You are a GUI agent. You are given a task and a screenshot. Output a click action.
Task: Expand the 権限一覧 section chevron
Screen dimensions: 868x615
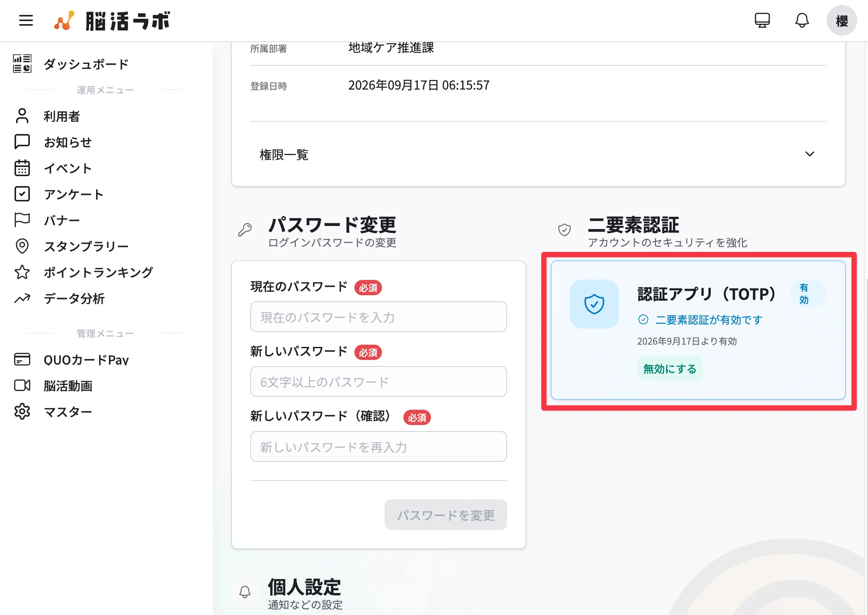(809, 154)
